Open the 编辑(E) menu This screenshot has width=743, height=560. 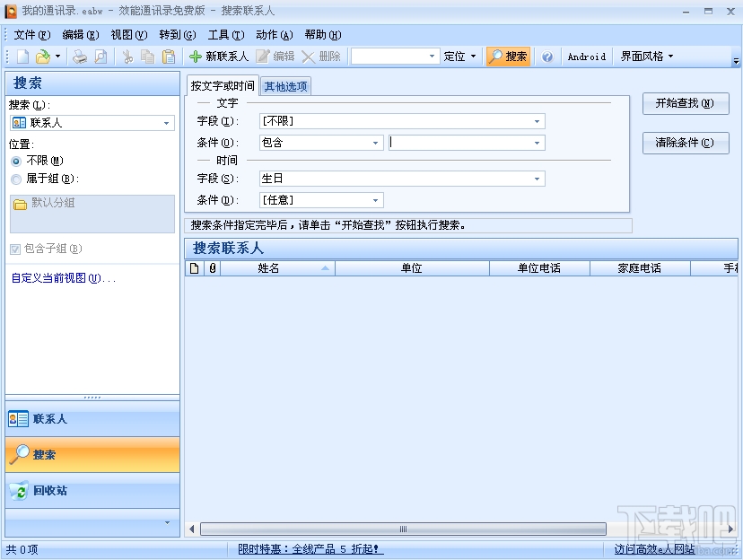coord(81,35)
